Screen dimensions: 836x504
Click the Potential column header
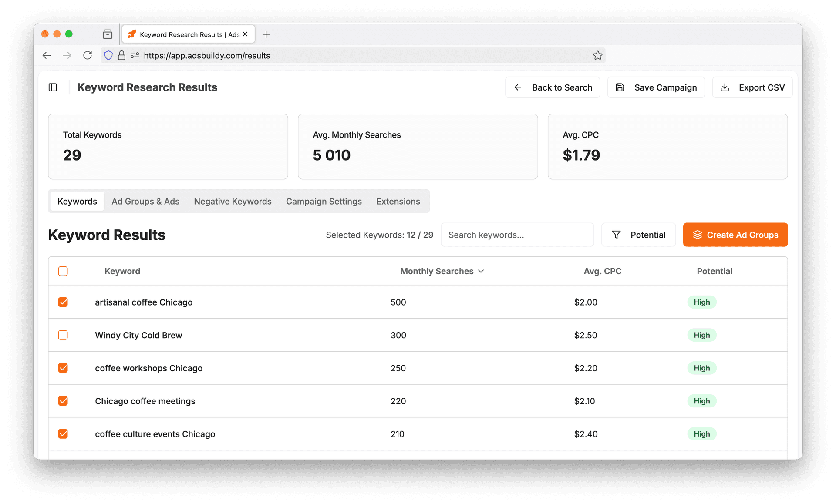point(715,271)
